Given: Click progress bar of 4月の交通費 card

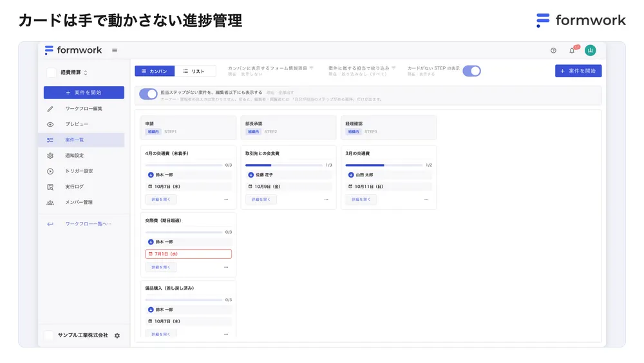Looking at the screenshot, I should 184,165.
